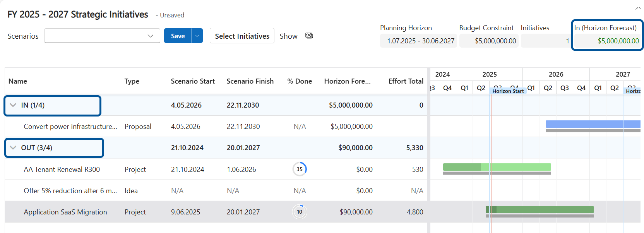Select the blue Gantt bar for Convert power infrastructure
Image resolution: width=644 pixels, height=233 pixels.
pyautogui.click(x=592, y=124)
